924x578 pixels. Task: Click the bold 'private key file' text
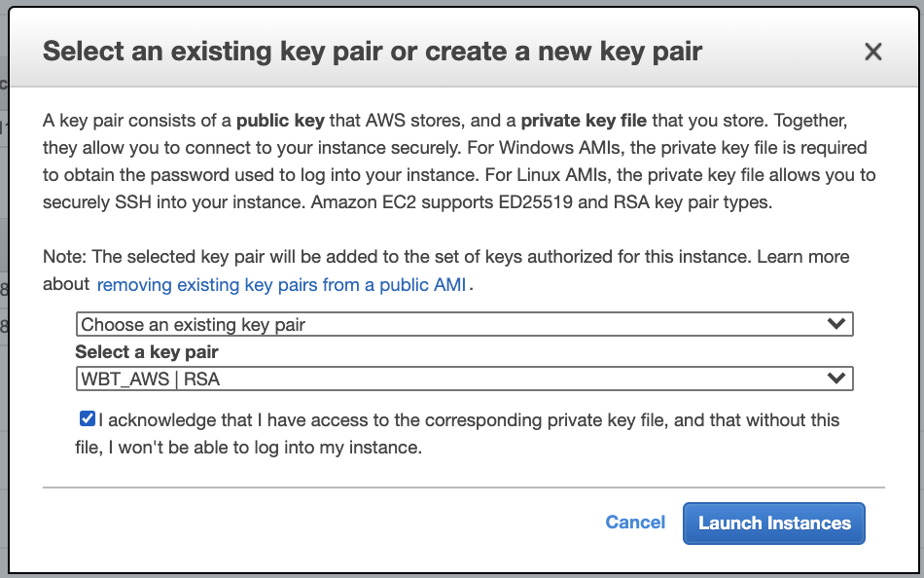(584, 122)
